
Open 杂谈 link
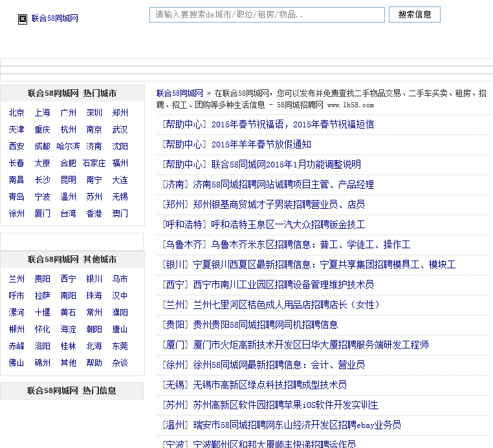click(120, 363)
